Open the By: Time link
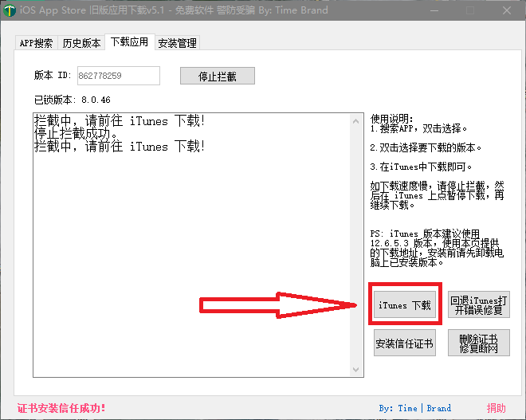 click(x=398, y=408)
